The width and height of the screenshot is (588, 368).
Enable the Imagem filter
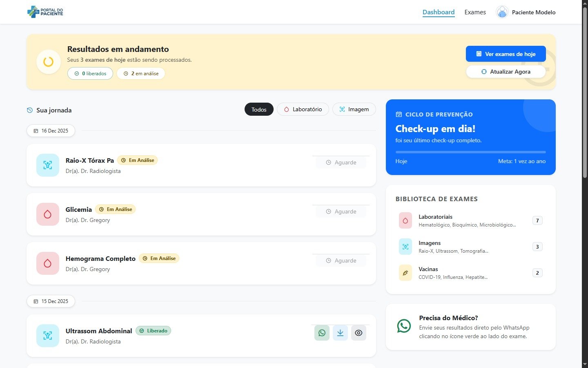pos(354,109)
